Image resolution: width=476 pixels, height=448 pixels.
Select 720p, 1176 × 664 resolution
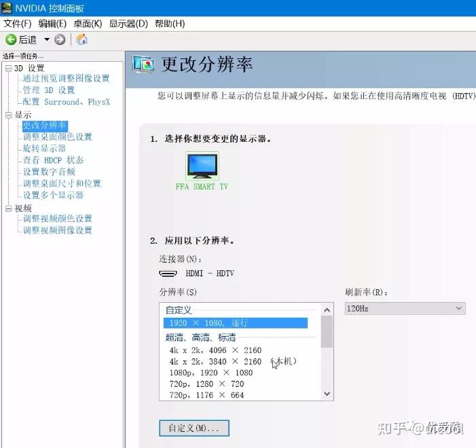(206, 395)
